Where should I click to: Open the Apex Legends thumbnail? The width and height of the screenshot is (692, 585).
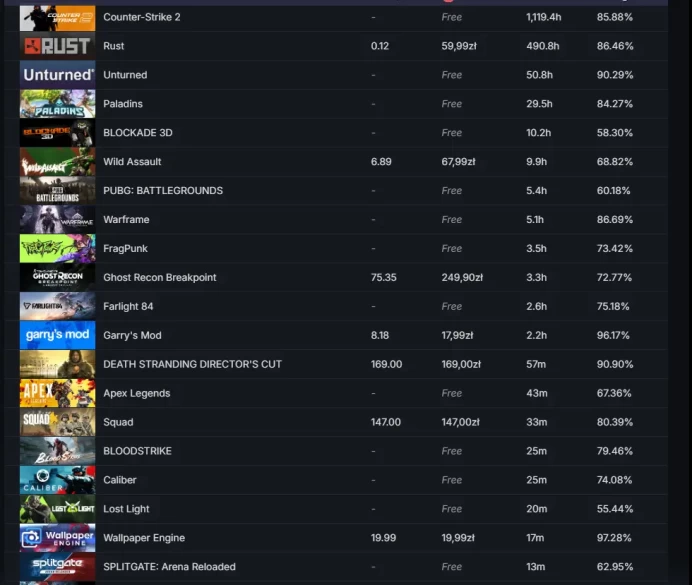(57, 393)
